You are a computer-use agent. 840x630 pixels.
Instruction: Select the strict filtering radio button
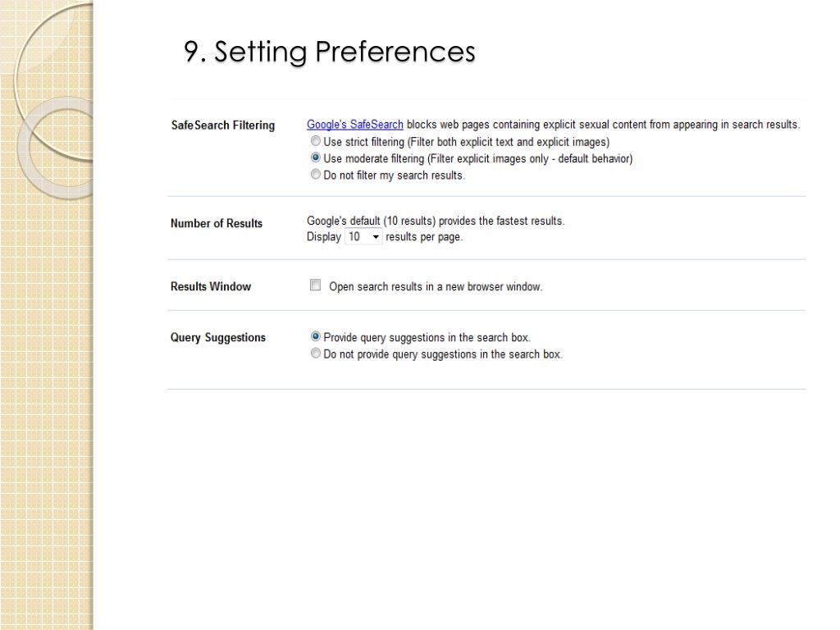(316, 141)
